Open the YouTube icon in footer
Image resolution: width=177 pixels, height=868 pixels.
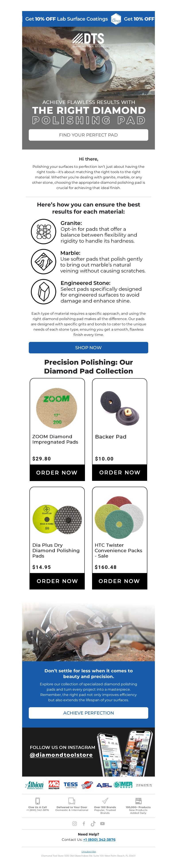102,824
